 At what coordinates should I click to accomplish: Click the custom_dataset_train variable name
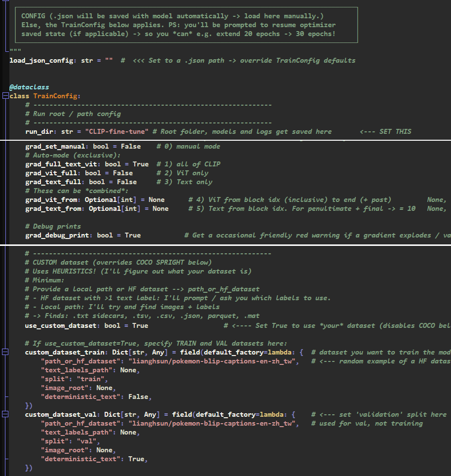coord(65,353)
